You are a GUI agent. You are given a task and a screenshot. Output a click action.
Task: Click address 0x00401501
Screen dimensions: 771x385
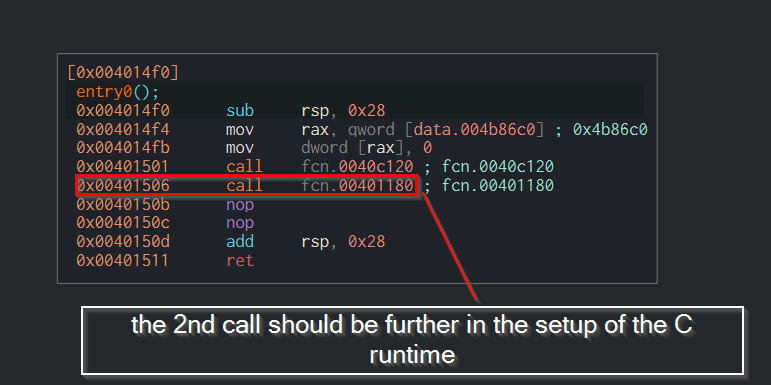[123, 167]
